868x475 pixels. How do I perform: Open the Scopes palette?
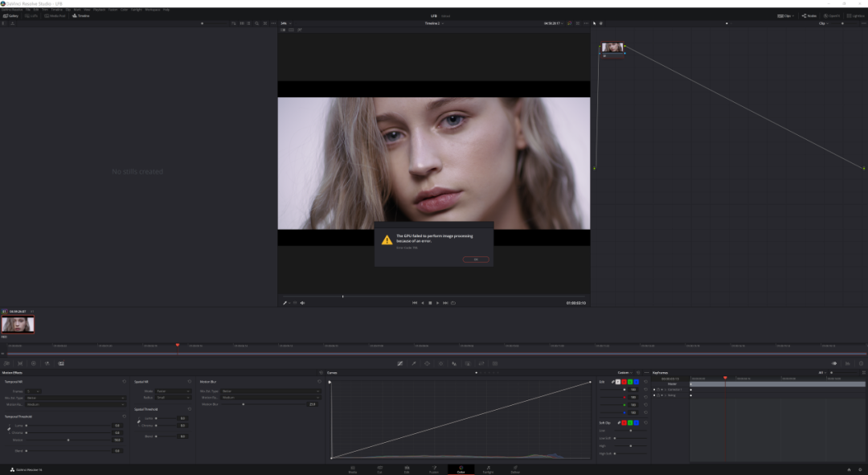848,364
